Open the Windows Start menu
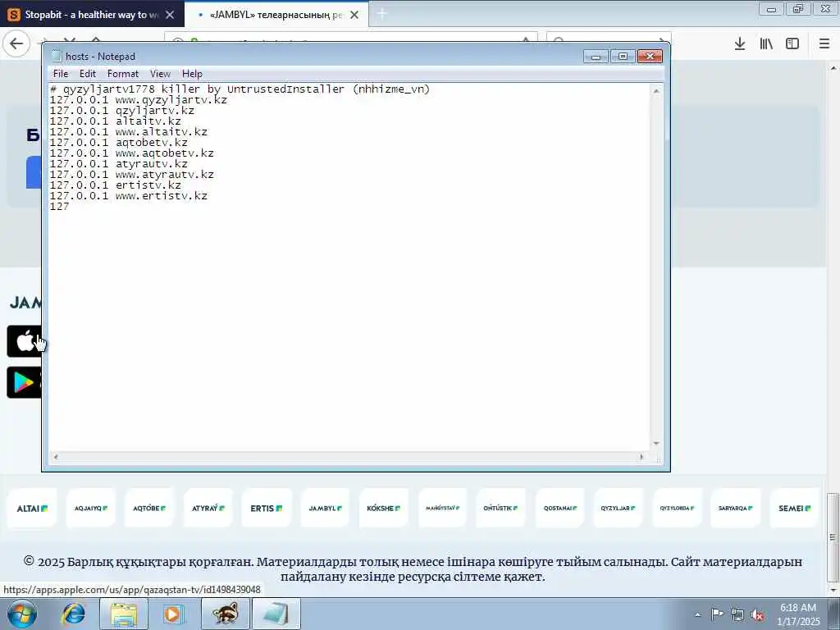The width and height of the screenshot is (840, 630). (22, 614)
